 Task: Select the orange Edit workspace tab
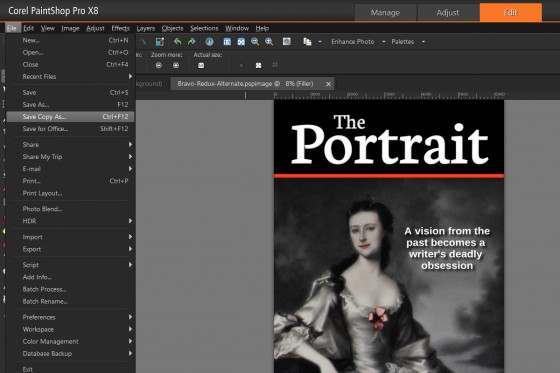511,13
